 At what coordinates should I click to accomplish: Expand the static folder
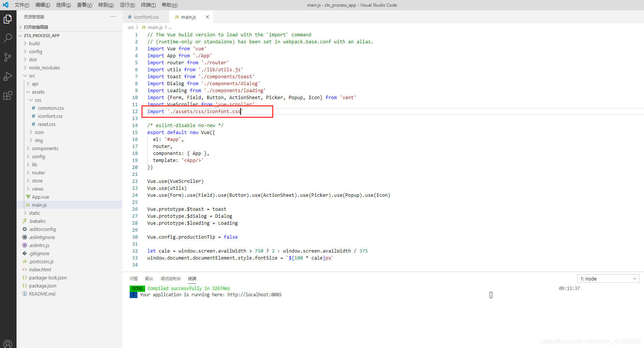(35, 213)
